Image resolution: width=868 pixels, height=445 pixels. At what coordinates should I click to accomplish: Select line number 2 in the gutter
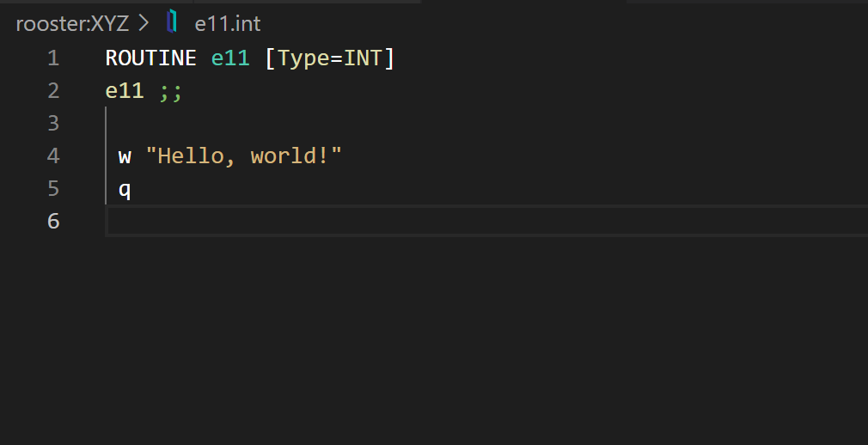[x=53, y=91]
